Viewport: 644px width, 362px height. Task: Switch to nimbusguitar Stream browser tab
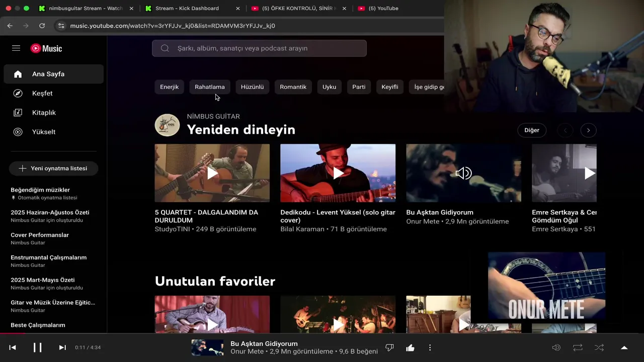point(86,9)
